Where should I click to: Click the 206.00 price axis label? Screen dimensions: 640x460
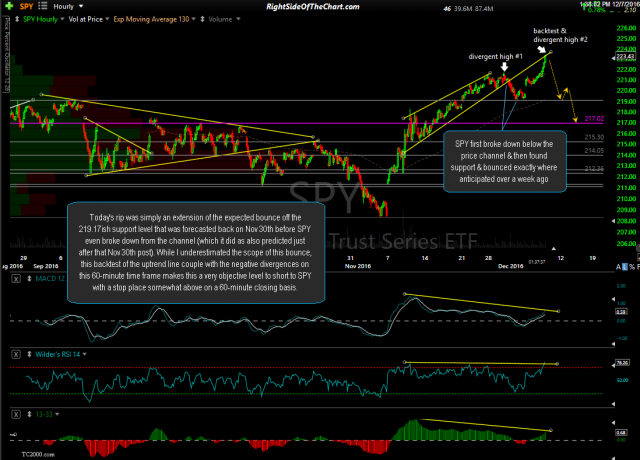626,244
